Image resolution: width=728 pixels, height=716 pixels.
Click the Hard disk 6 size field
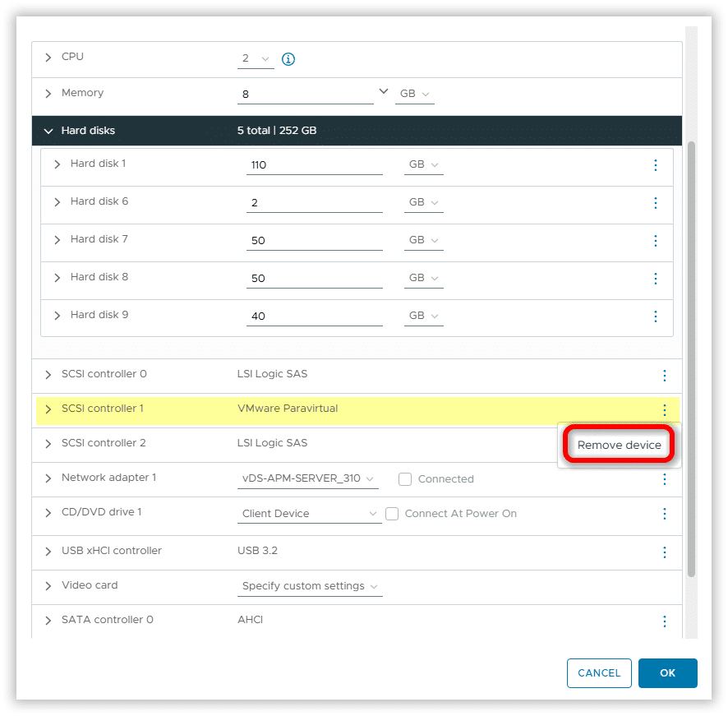314,203
